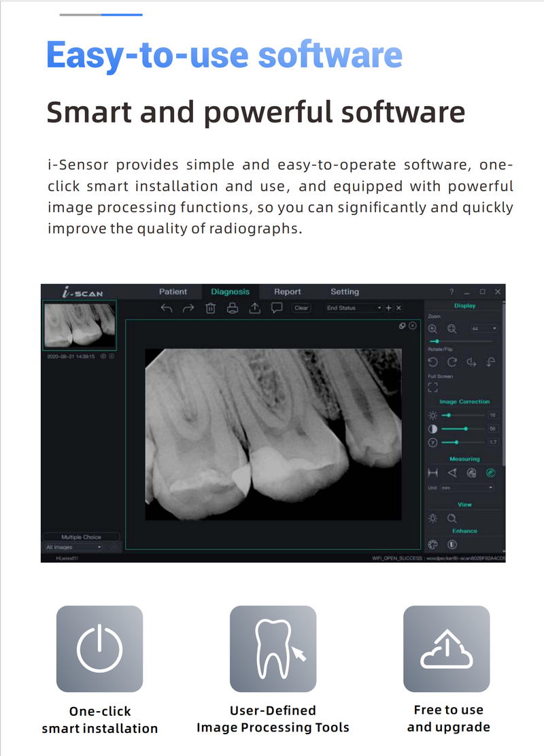Image resolution: width=544 pixels, height=756 pixels.
Task: Toggle the contrast enhance filter
Action: (450, 543)
